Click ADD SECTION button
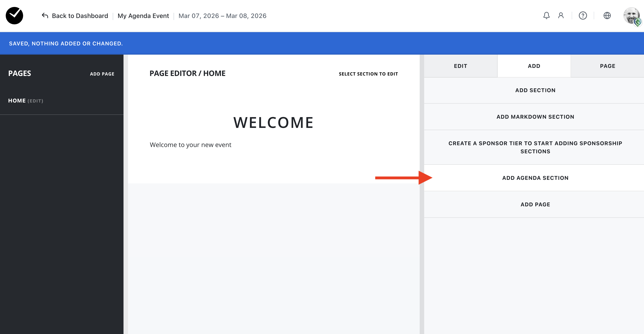This screenshot has height=334, width=644. [x=535, y=90]
